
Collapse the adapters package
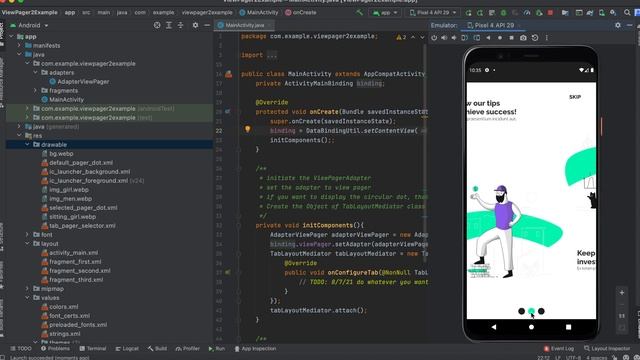(36, 73)
